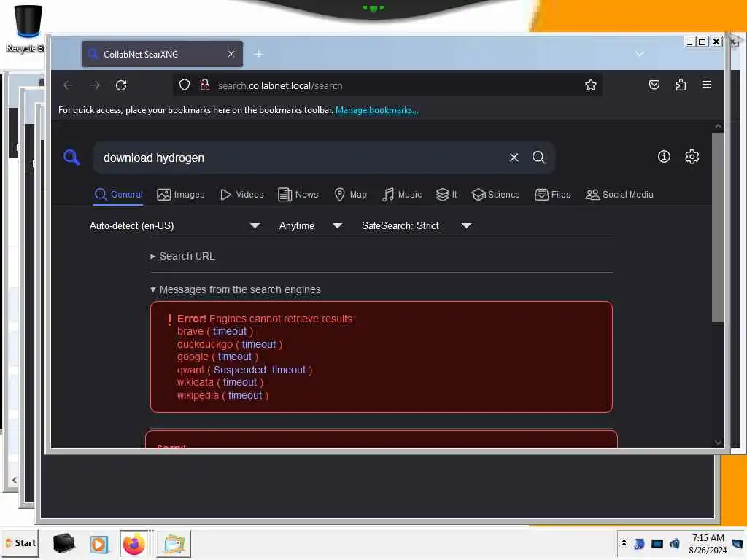
Task: Open the qwant Suspended: timeout link
Action: pyautogui.click(x=260, y=370)
